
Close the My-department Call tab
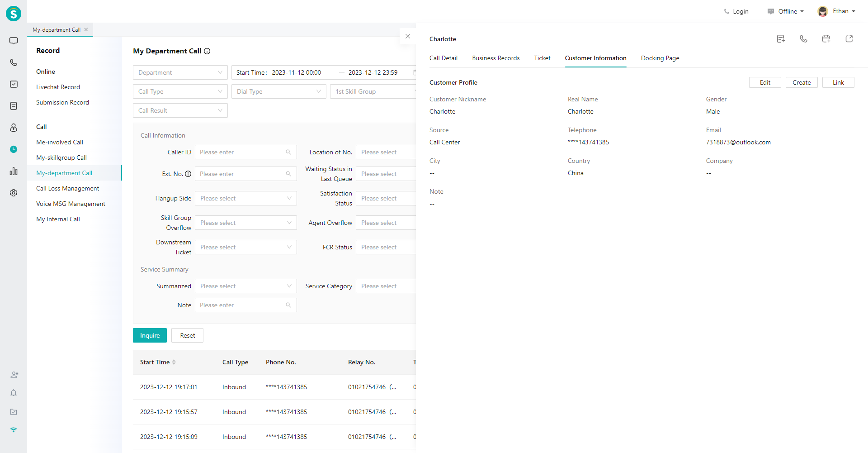86,29
